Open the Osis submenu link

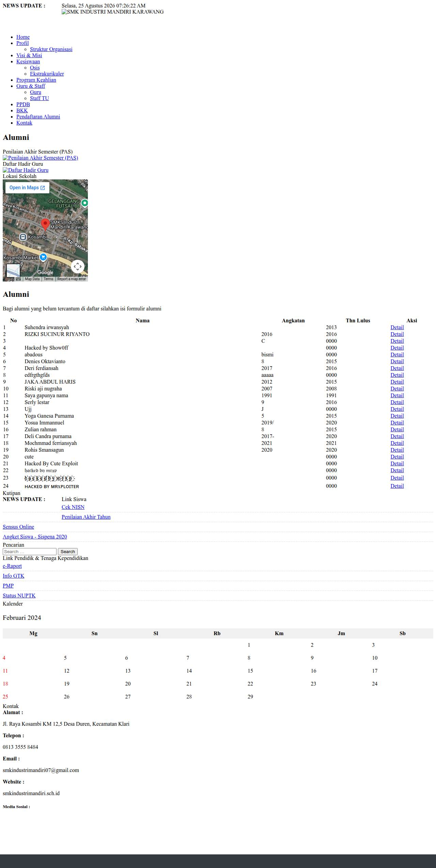tap(35, 68)
